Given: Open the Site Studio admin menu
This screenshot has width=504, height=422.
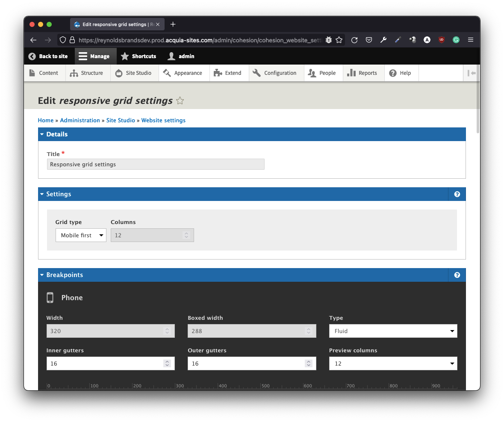Looking at the screenshot, I should pos(133,73).
